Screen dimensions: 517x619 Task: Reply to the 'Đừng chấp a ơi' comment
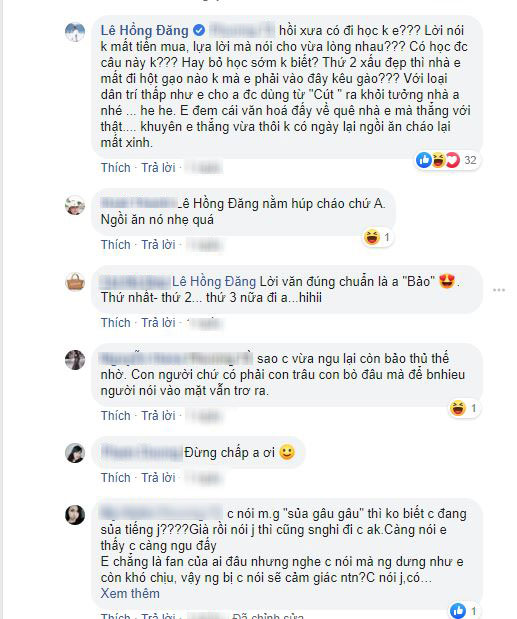[158, 477]
